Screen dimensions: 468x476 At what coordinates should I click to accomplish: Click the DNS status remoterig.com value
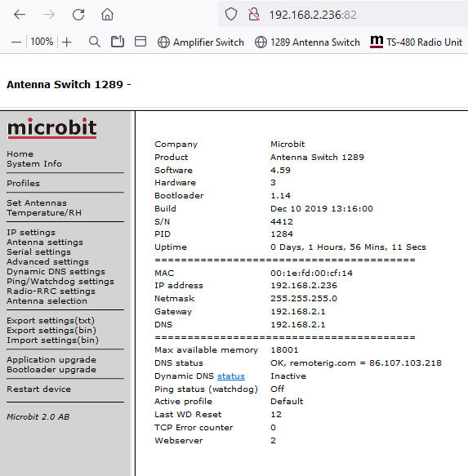(356, 363)
